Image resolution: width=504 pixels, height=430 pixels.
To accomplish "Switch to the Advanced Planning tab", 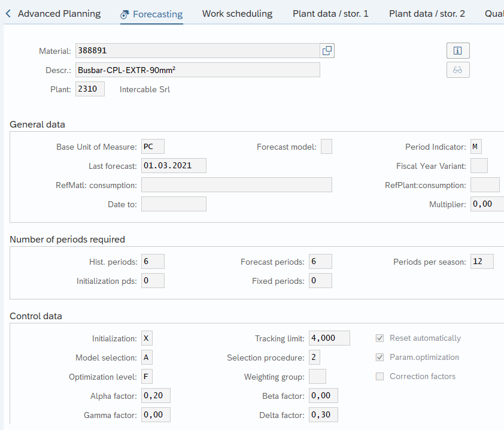I will click(x=59, y=14).
